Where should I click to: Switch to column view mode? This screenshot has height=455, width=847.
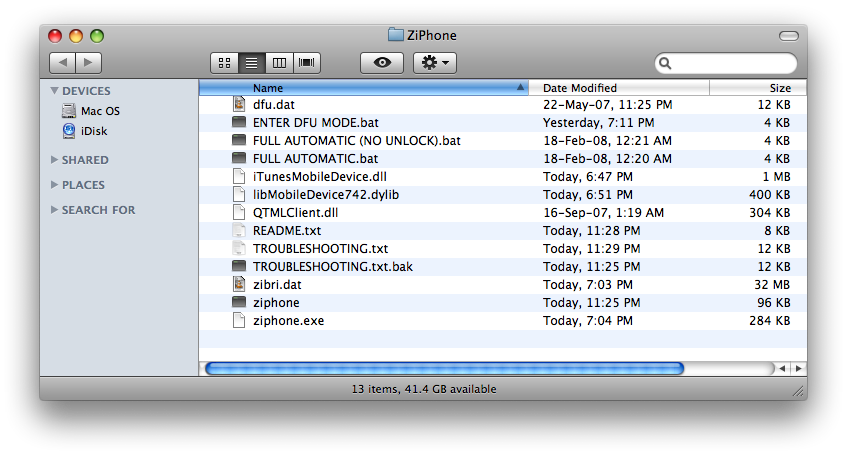(x=279, y=63)
